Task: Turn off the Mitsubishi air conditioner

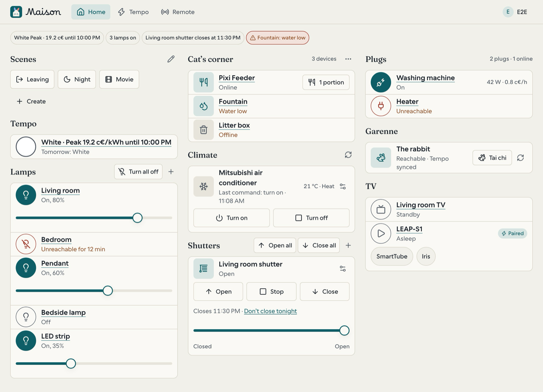Action: tap(311, 218)
